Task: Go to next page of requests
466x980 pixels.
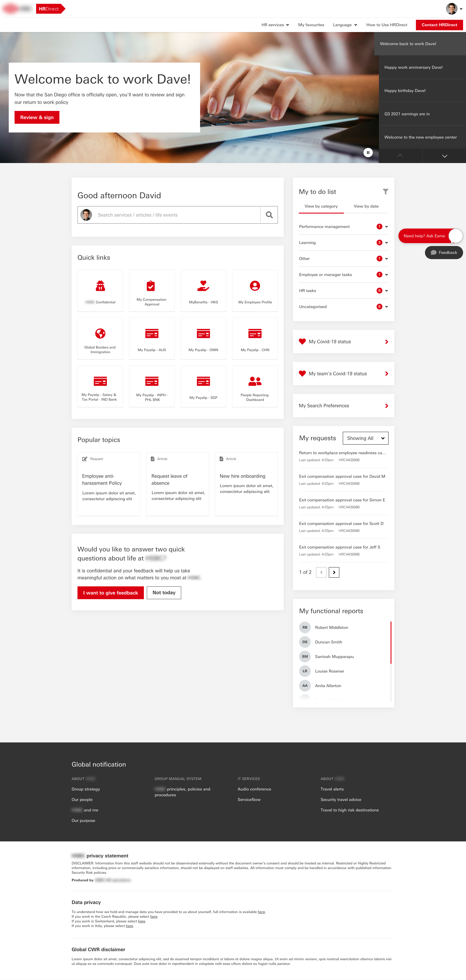Action: (334, 572)
